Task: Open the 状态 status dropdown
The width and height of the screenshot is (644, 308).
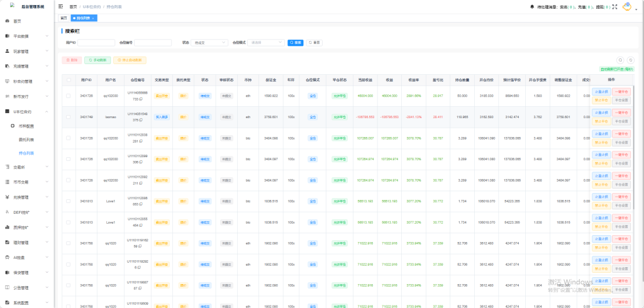Action: point(209,43)
